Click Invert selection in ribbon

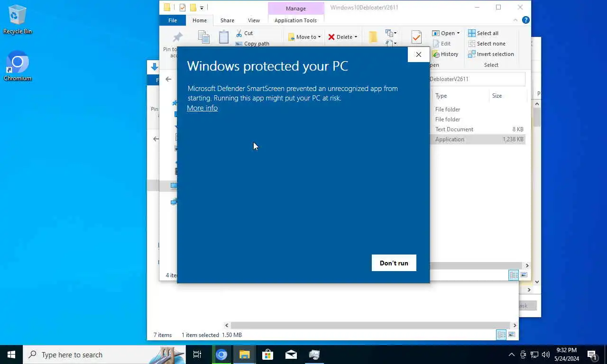click(x=491, y=54)
